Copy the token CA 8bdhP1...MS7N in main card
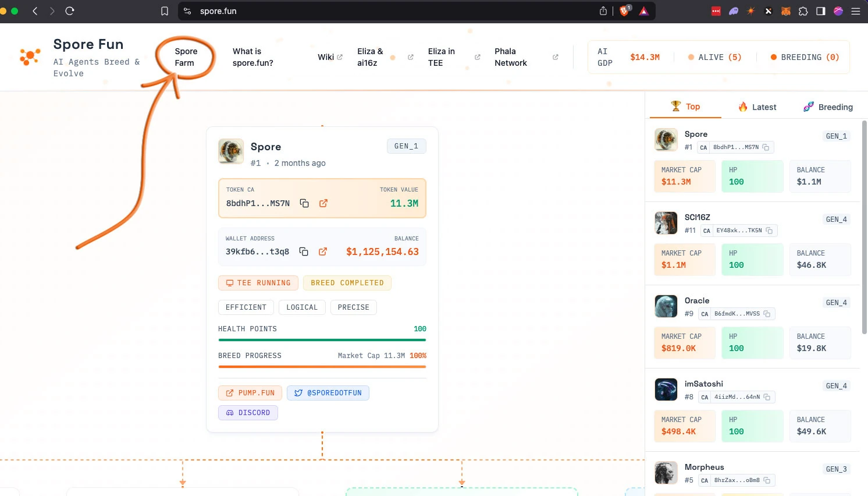Screen dimensions: 868x496 [304, 203]
